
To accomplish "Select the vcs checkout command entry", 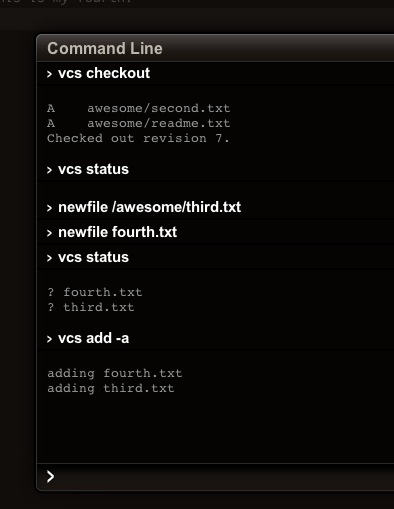I will tap(104, 73).
